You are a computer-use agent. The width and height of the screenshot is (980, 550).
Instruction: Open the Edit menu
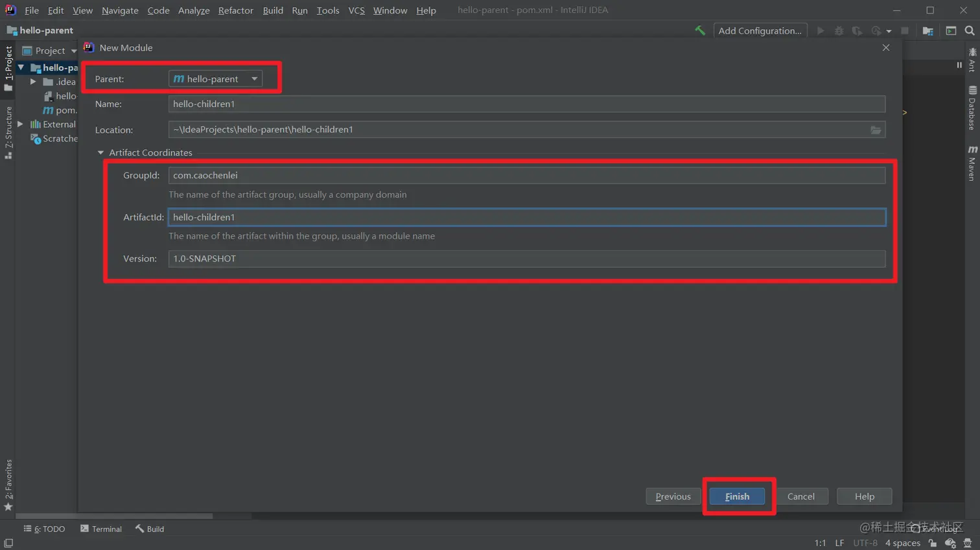point(56,10)
